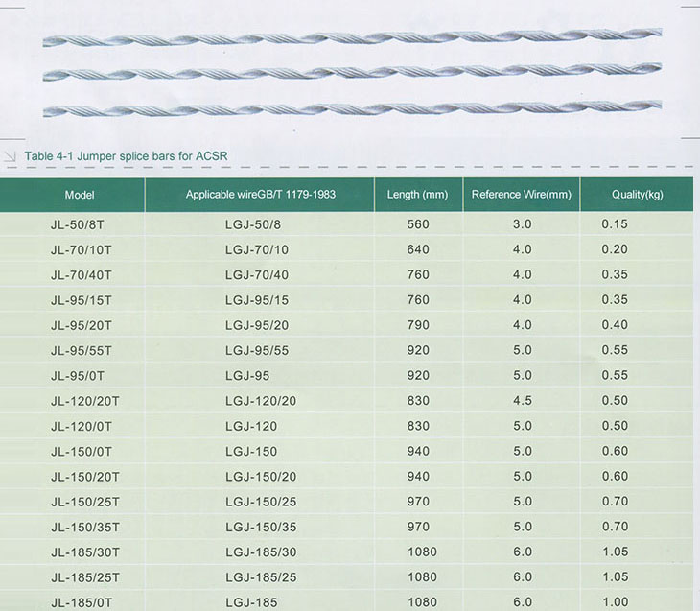Select model cell 'JL-150/35T'
The width and height of the screenshot is (700, 611).
(x=84, y=528)
